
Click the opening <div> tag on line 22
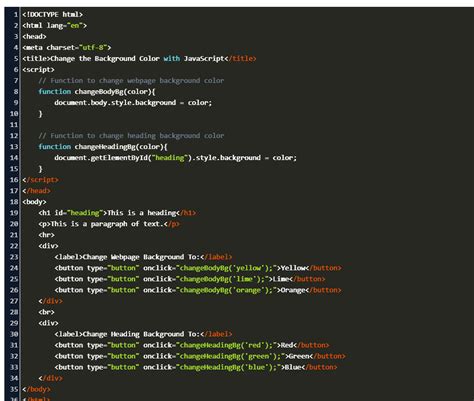click(48, 245)
